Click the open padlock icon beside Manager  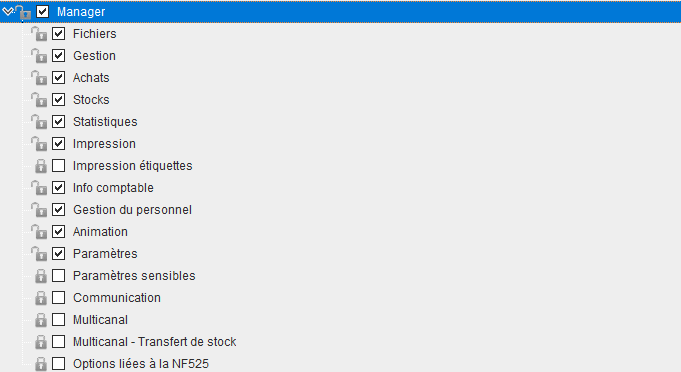23,12
